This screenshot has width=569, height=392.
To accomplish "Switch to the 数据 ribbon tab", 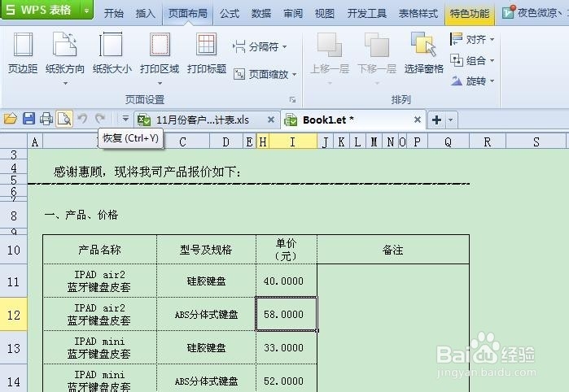I will [x=261, y=13].
